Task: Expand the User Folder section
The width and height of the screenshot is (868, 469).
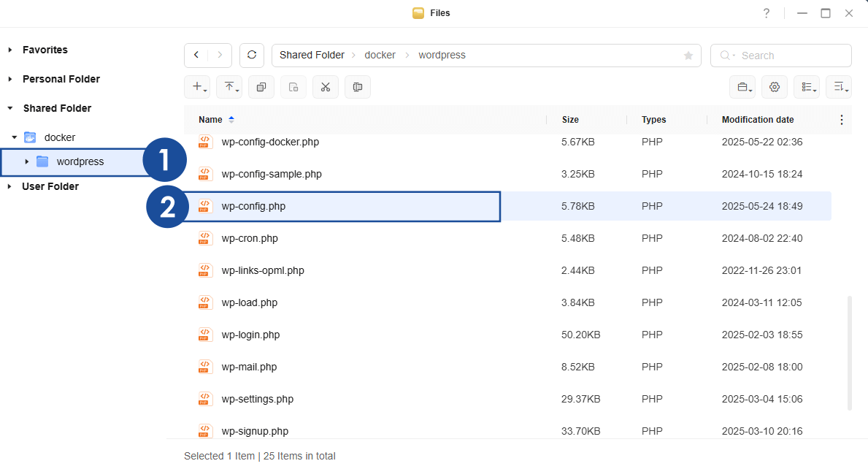Action: (x=10, y=186)
